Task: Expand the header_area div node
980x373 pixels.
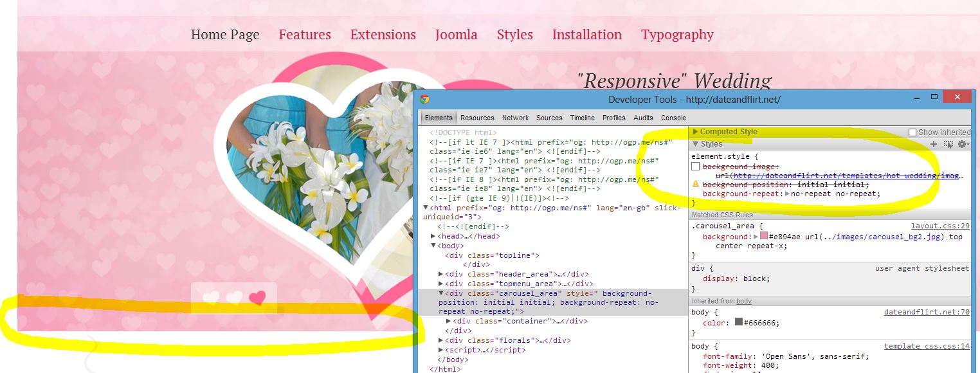Action: click(x=441, y=274)
